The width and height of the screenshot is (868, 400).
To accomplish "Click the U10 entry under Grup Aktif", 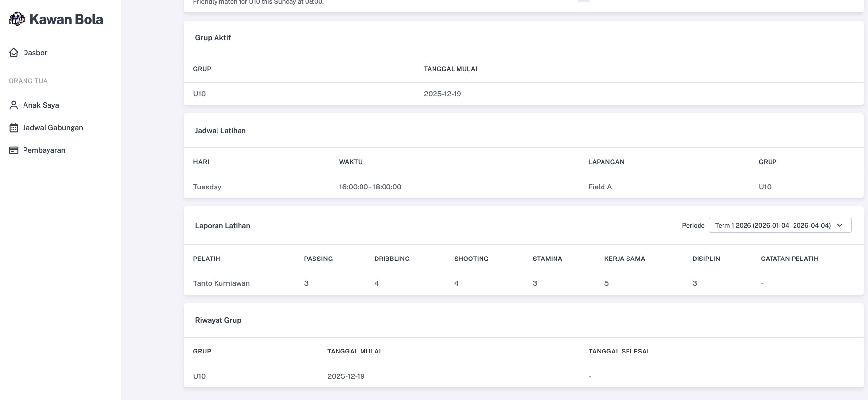I will click(x=199, y=94).
